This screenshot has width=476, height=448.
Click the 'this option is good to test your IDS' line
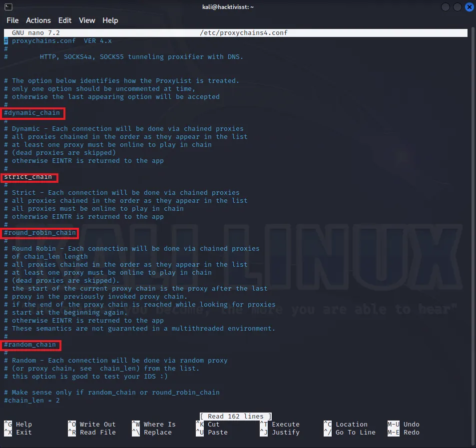(x=85, y=377)
